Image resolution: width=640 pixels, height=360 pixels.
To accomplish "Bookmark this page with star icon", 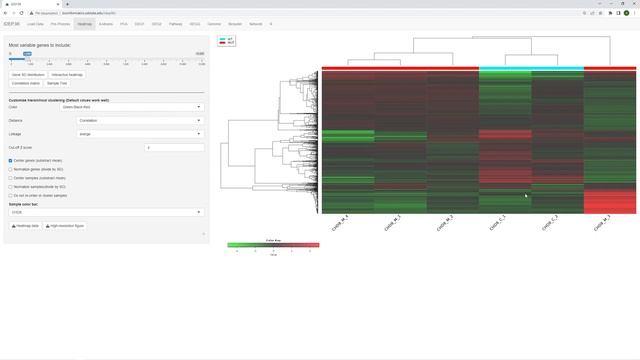I will click(600, 13).
